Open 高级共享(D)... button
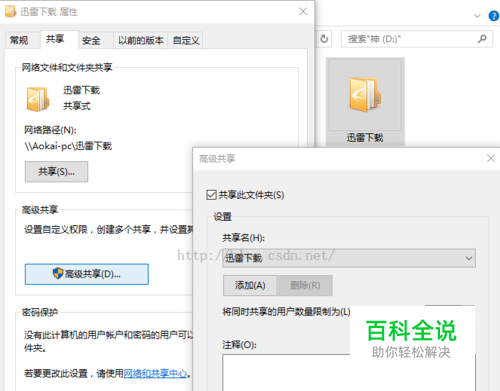The height and width of the screenshot is (391, 500). pyautogui.click(x=87, y=274)
